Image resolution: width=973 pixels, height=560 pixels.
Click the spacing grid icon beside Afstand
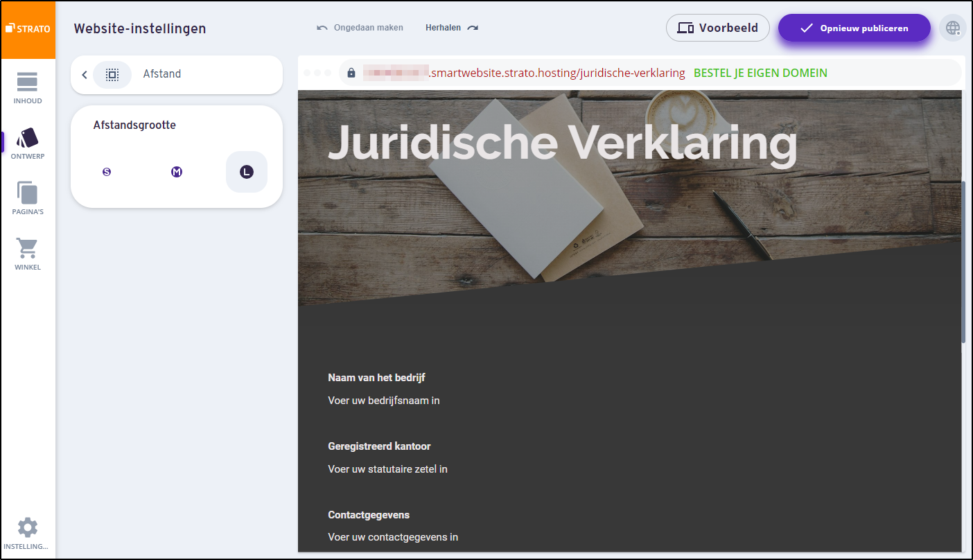point(112,74)
